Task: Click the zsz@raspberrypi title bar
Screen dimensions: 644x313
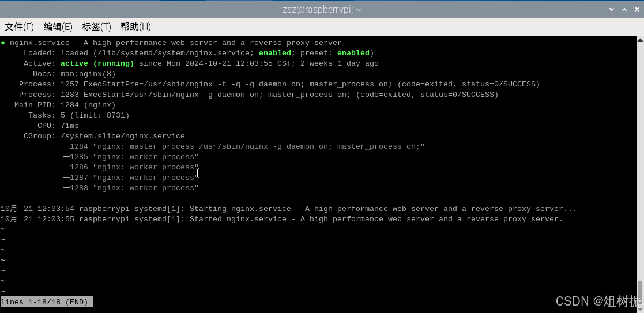Action: pos(322,9)
